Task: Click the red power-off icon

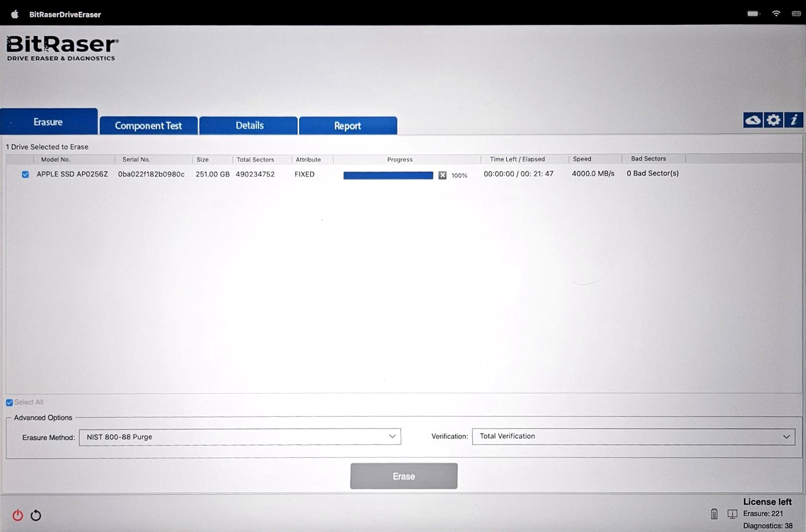Action: 18,515
